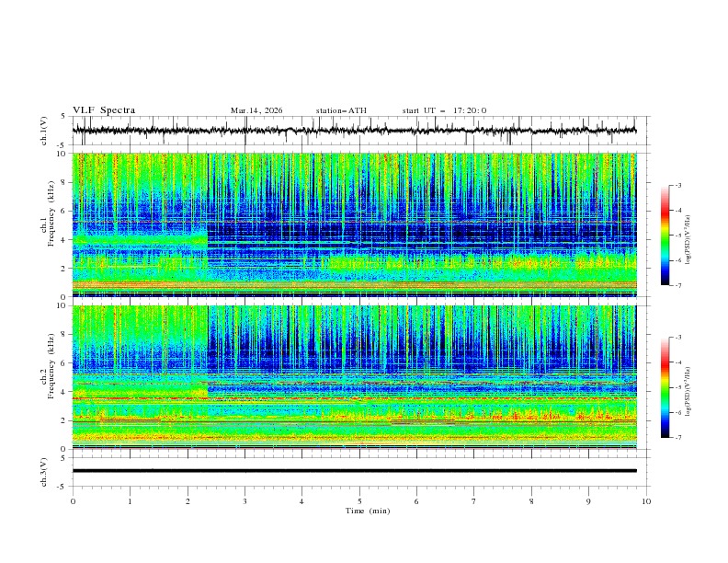Select the date text "Mar.14, 2026"
The image size is (728, 563).
click(x=256, y=110)
